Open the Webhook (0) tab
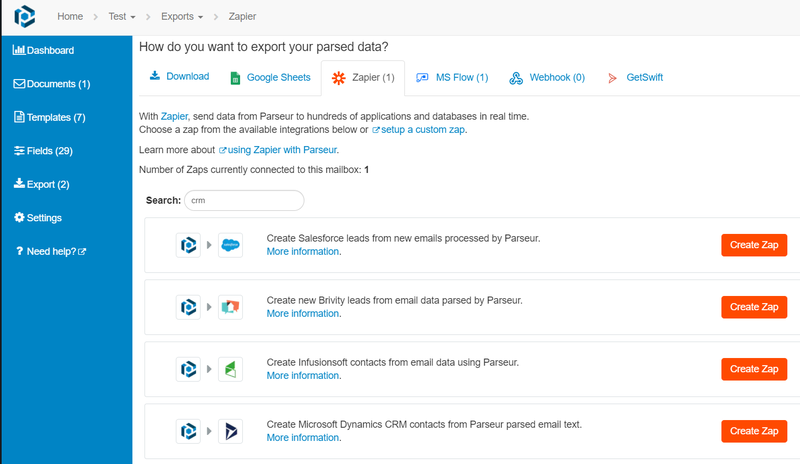 tap(546, 77)
